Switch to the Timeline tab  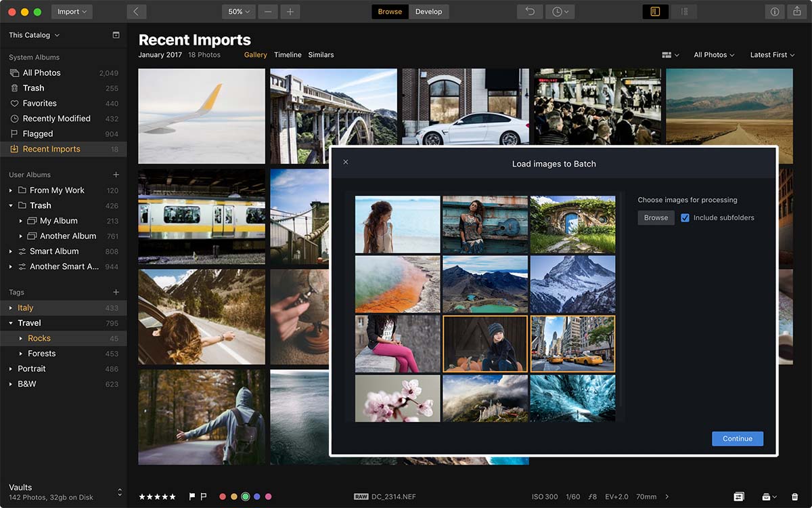click(288, 55)
